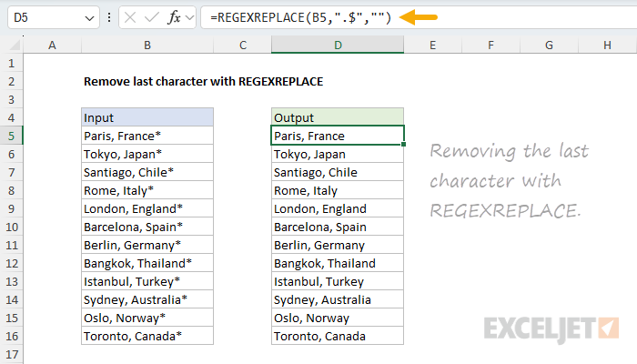
Task: Select output cell 'Istanbul, Turkey'
Action: 338,281
